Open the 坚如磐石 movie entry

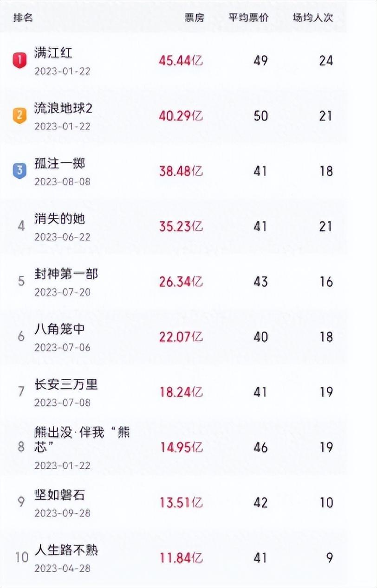click(60, 495)
